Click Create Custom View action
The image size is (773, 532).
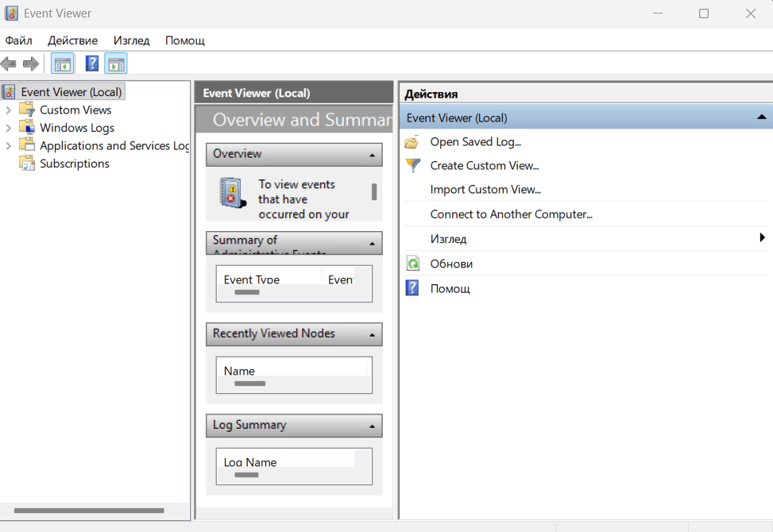tap(485, 165)
